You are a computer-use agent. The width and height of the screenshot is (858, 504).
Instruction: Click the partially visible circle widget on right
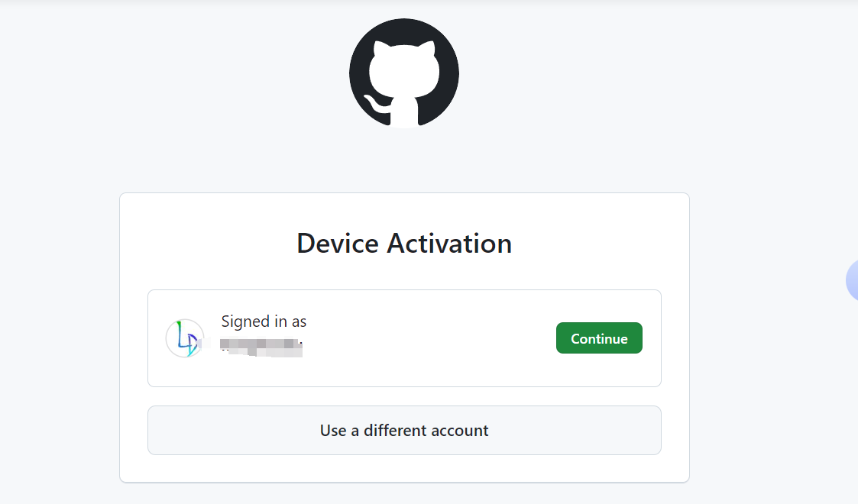pos(852,280)
